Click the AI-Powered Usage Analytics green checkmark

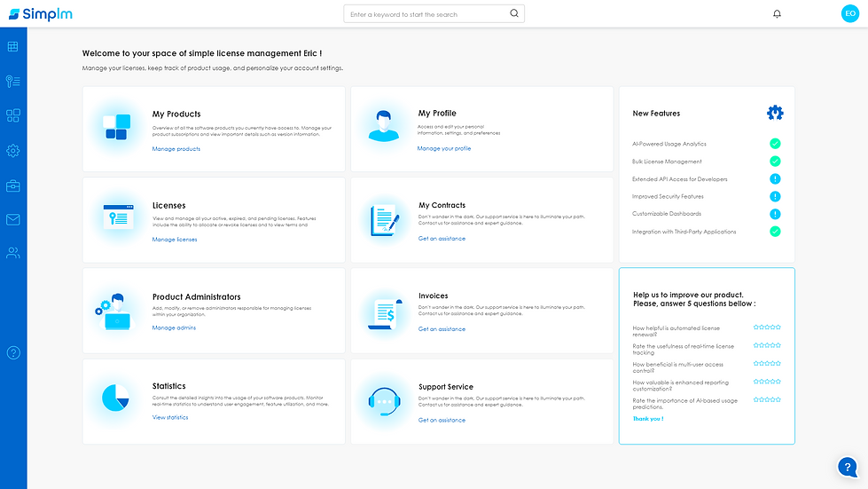(x=775, y=144)
